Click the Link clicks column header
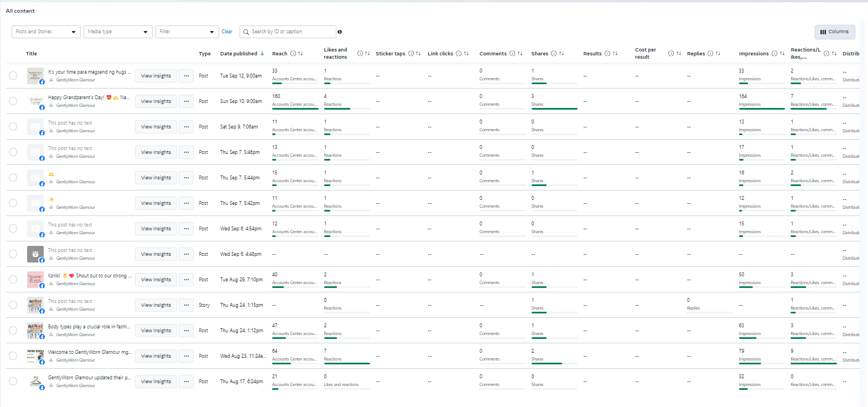 click(x=440, y=54)
